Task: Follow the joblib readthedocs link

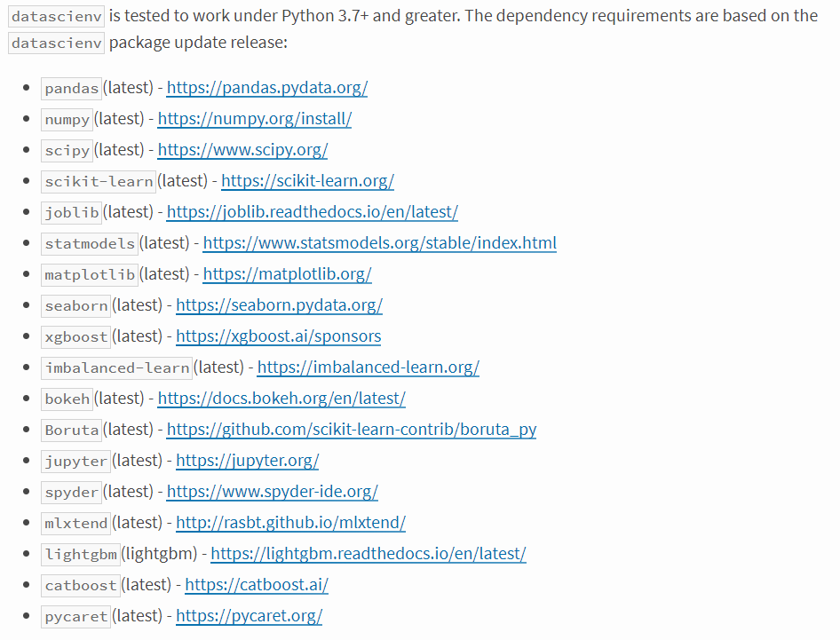Action: point(312,212)
